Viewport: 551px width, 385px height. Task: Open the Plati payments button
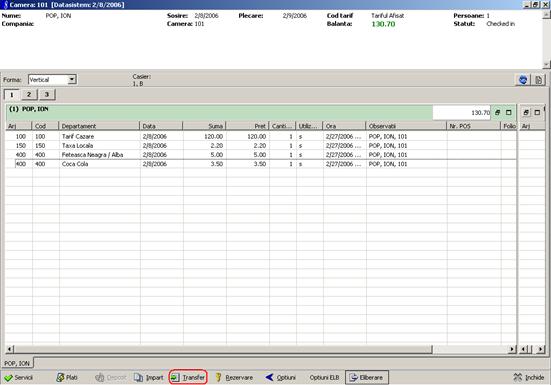click(67, 377)
